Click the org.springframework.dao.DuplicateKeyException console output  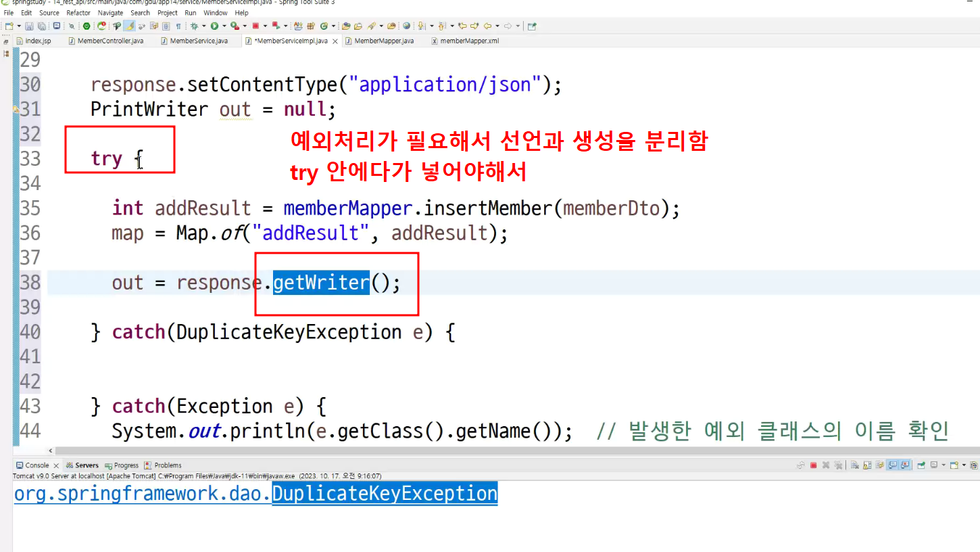(x=255, y=494)
